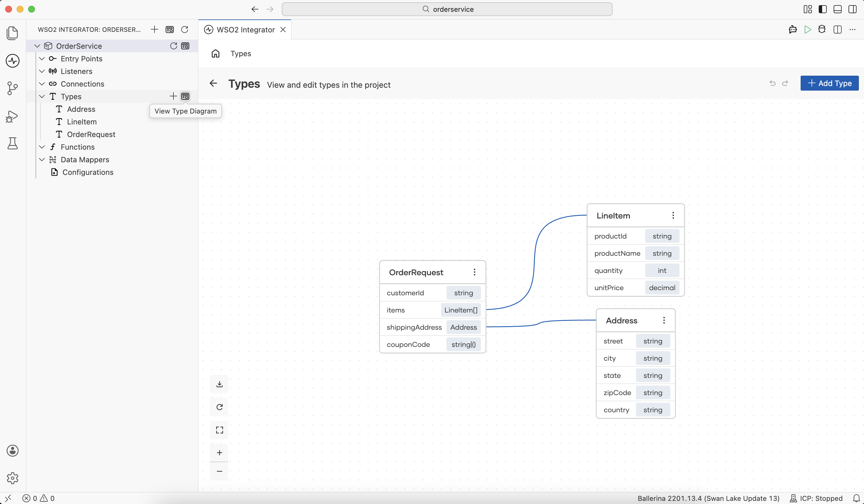This screenshot has width=864, height=504.
Task: Click the LineItem[] type of items field
Action: pyautogui.click(x=461, y=310)
